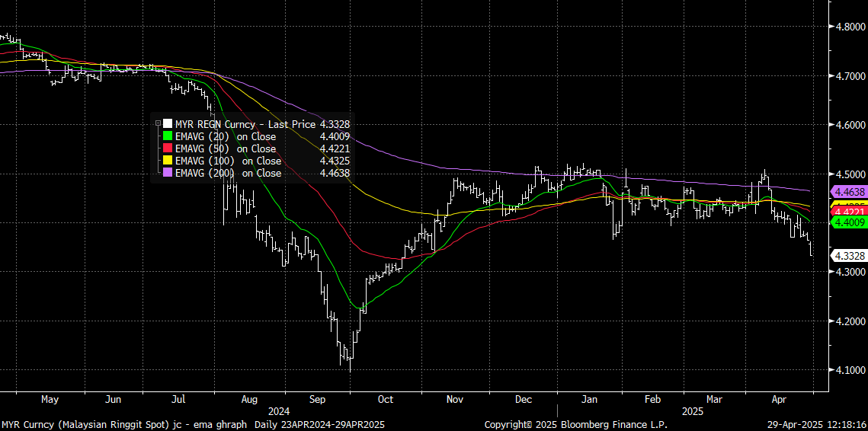This screenshot has width=868, height=431.
Task: Select the EMAVG (20) on Close legend label
Action: click(x=226, y=136)
